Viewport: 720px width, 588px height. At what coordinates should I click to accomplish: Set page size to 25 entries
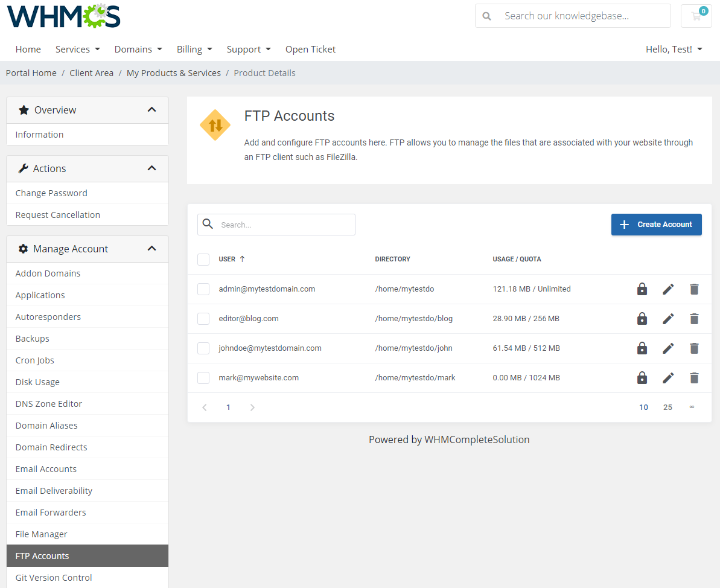click(x=667, y=407)
